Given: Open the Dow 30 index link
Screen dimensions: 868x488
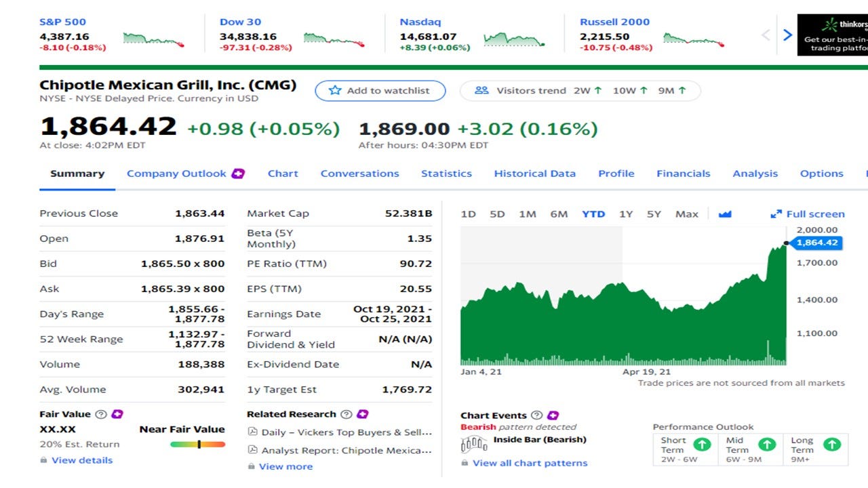Looking at the screenshot, I should (x=240, y=22).
